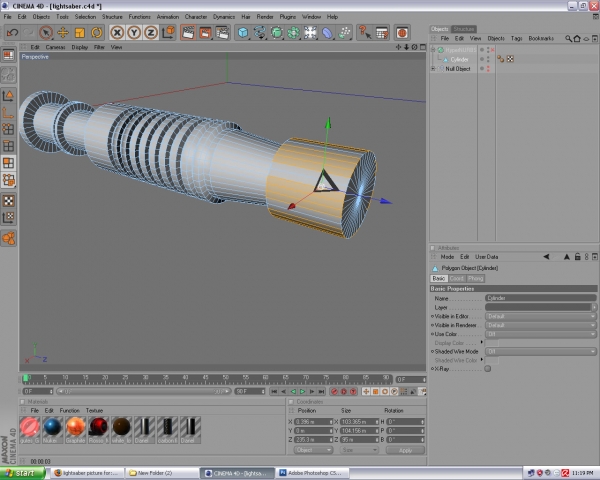Collapse the HyperNURBS tree item

(433, 50)
